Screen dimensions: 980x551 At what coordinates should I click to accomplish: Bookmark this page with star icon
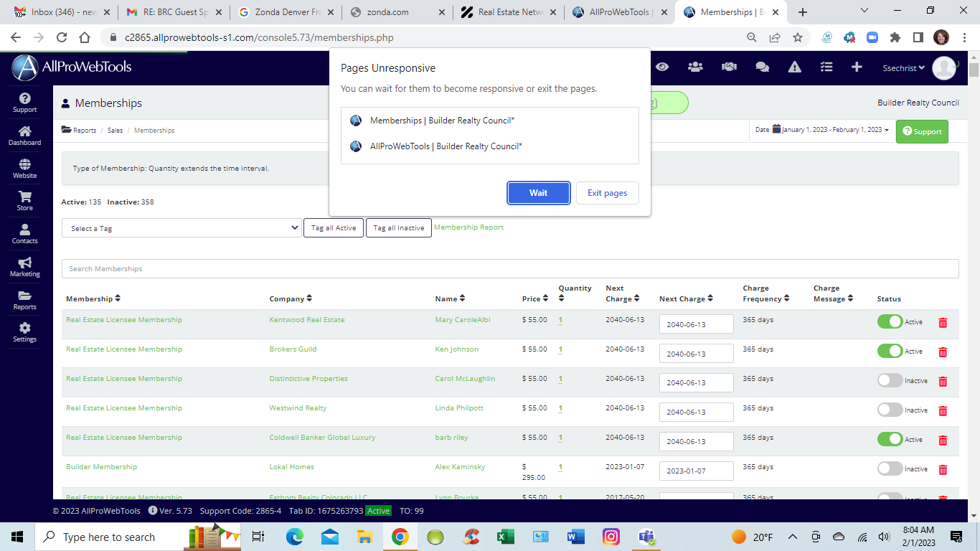[x=798, y=37]
